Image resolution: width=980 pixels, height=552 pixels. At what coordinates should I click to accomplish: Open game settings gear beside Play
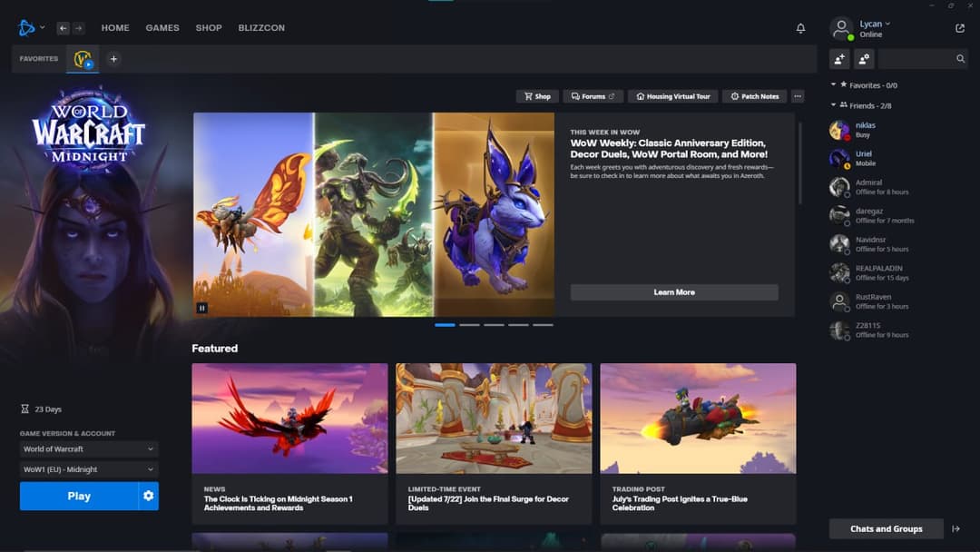tap(148, 496)
